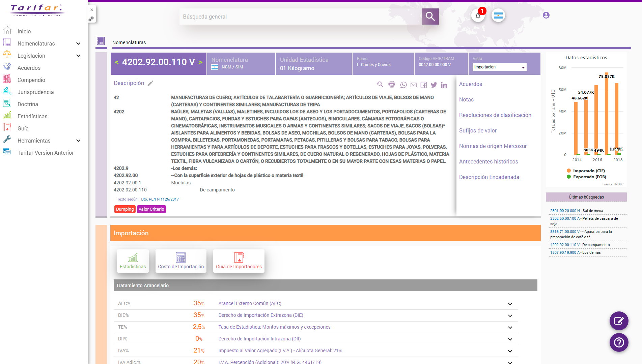Screen dimensions: 642x364
Task: Click the Herramientas wrench icon
Action: tap(7, 140)
